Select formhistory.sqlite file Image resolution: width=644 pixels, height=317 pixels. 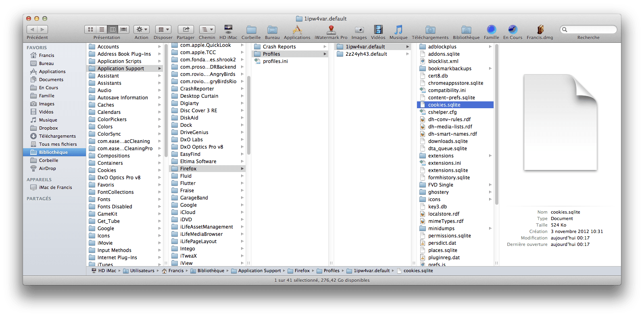(x=455, y=178)
